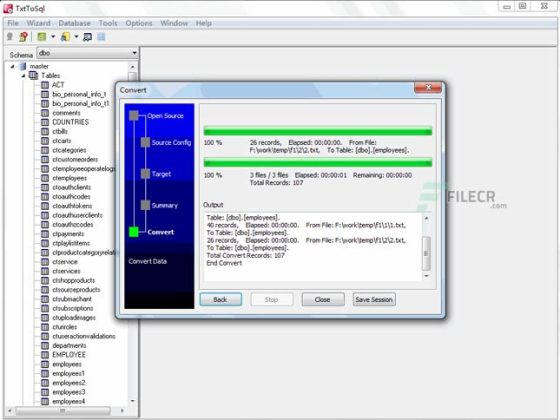The width and height of the screenshot is (560, 420).
Task: Go to Source Config wizard step
Action: 171,142
